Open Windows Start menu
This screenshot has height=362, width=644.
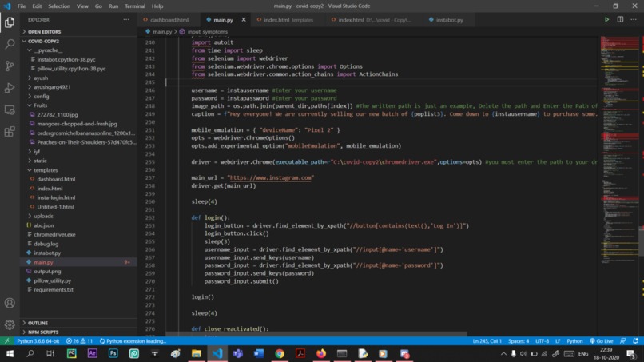(x=10, y=354)
